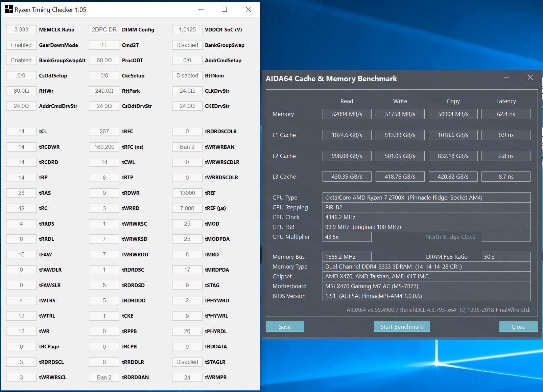Close the Ryzen Timing Checker window

tap(248, 9)
